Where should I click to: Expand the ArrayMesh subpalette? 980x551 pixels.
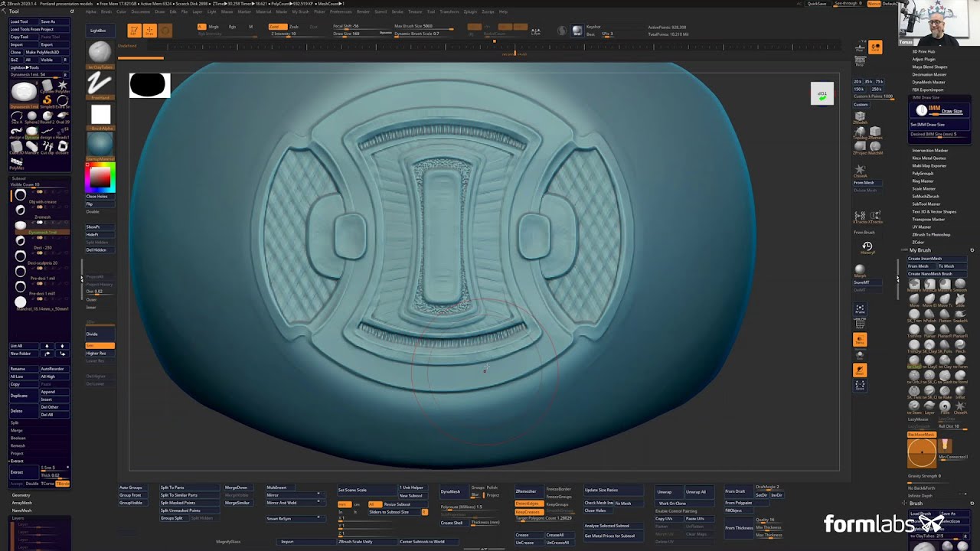(x=21, y=503)
